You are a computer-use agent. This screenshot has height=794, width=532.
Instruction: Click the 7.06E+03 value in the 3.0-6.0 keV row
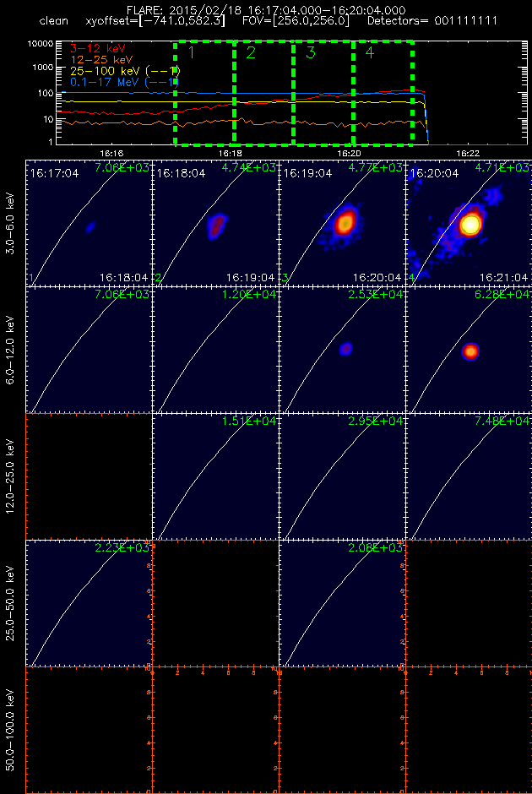122,167
